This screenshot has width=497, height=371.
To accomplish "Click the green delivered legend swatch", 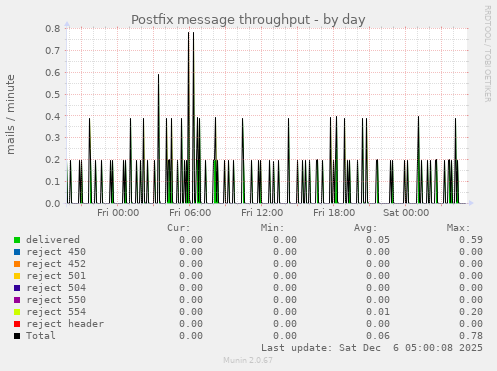I will (x=17, y=240).
